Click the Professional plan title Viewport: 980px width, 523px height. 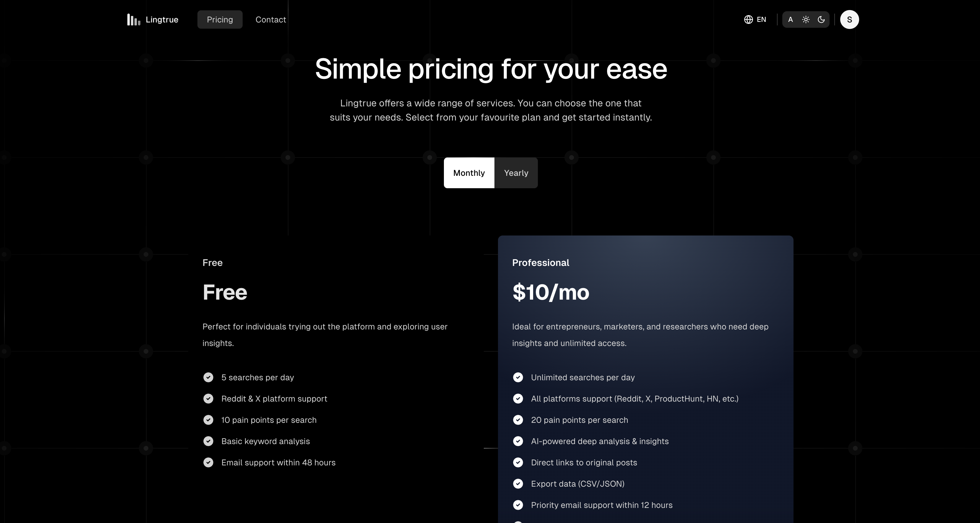pyautogui.click(x=541, y=263)
